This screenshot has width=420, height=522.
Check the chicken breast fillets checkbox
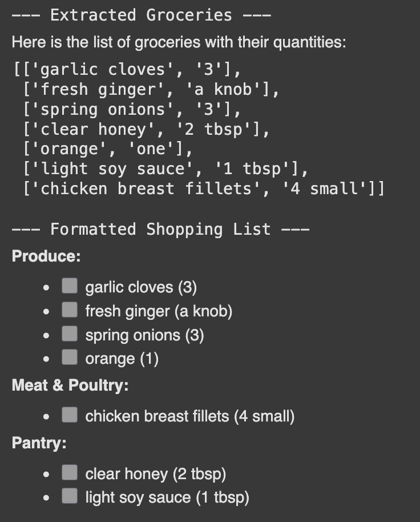coord(70,415)
